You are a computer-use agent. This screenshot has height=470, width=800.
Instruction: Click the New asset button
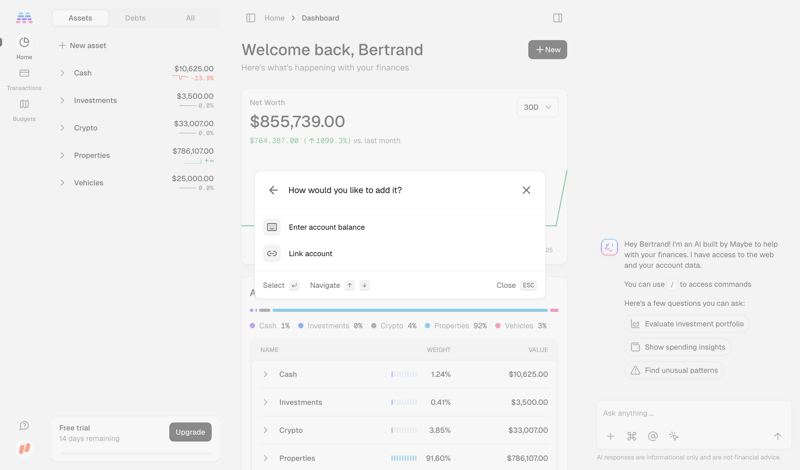click(x=82, y=45)
